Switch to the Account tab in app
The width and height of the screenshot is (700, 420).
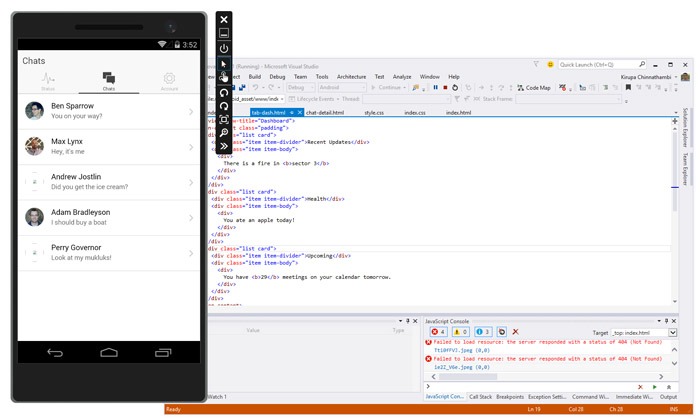pos(169,81)
